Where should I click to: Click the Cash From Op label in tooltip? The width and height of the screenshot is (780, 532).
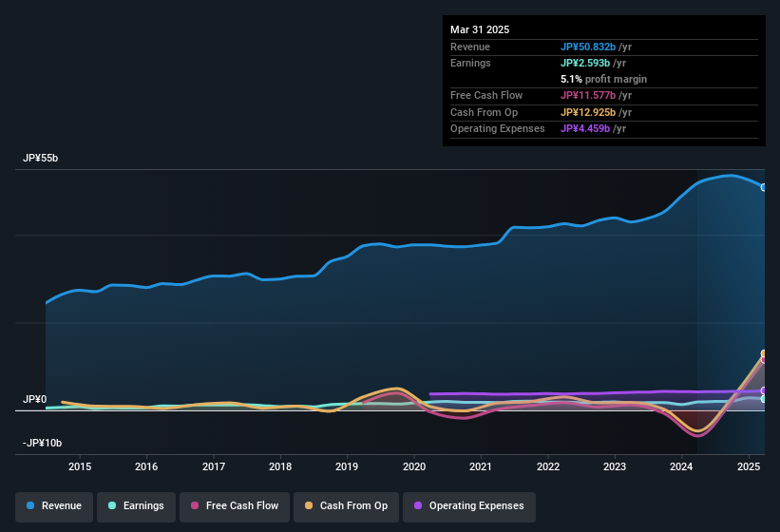click(484, 112)
